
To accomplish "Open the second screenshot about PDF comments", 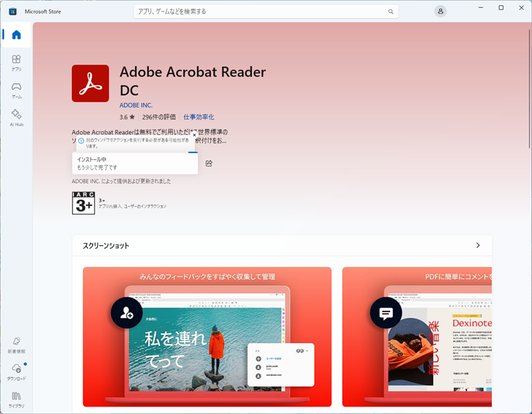I will [417, 336].
